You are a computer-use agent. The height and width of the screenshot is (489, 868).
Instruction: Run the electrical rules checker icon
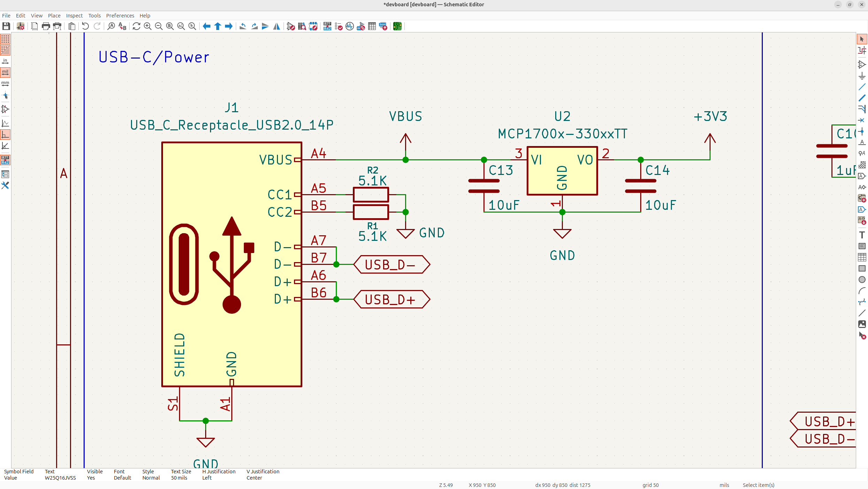(x=339, y=26)
